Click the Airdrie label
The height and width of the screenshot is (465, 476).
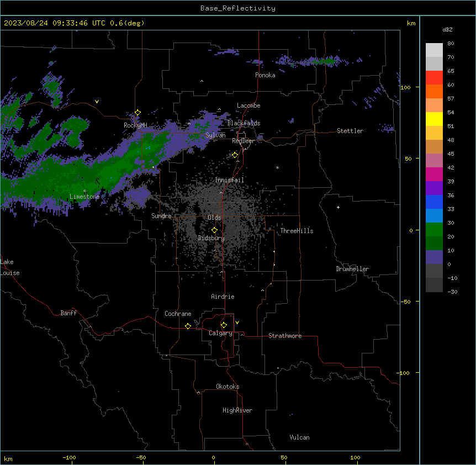click(x=223, y=297)
